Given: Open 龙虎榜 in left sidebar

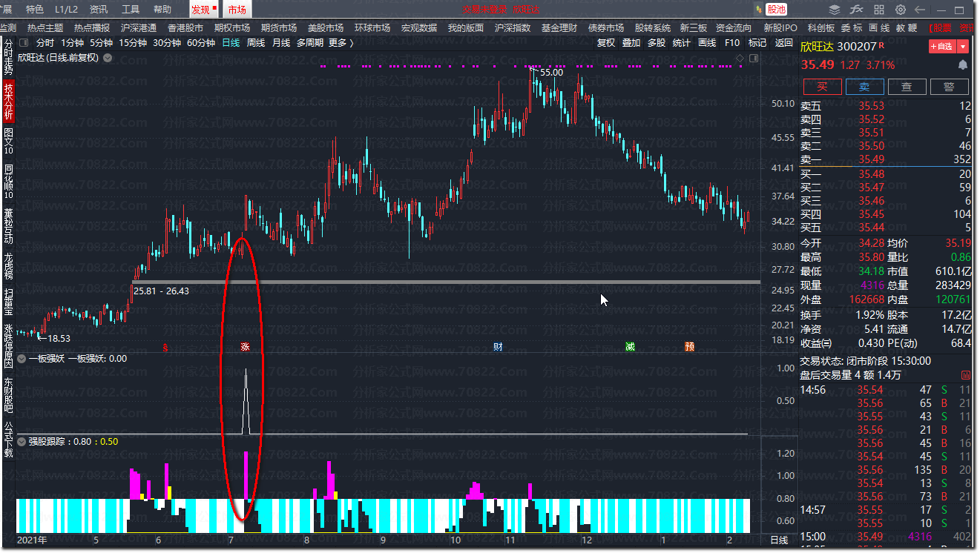Looking at the screenshot, I should pos(8,268).
